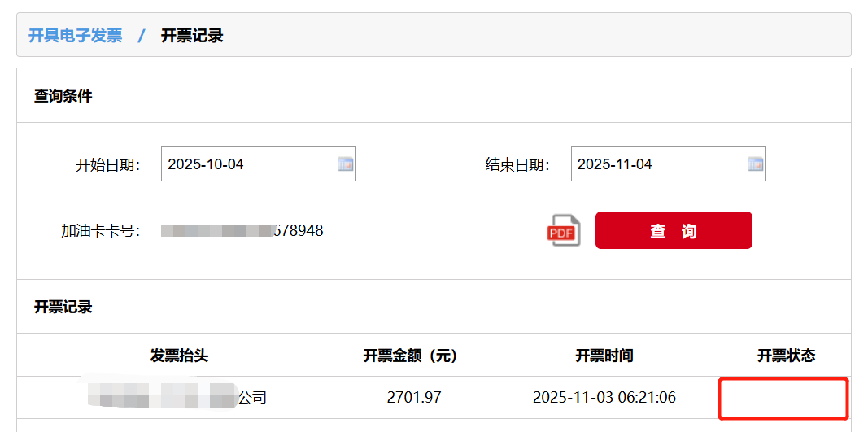Click the 开票金额（元） column header
868x432 pixels.
pyautogui.click(x=410, y=356)
